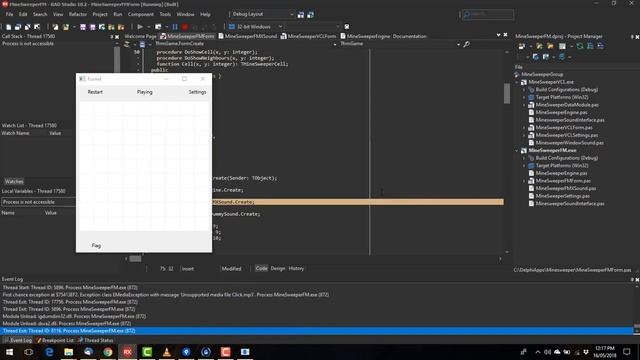Close the Event Log panel
The height and width of the screenshot is (360, 640).
pos(637,280)
